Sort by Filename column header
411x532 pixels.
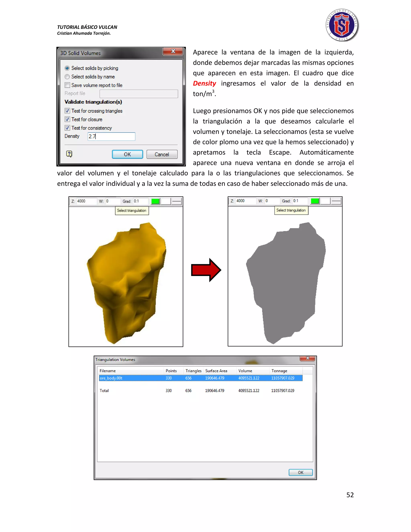130,371
